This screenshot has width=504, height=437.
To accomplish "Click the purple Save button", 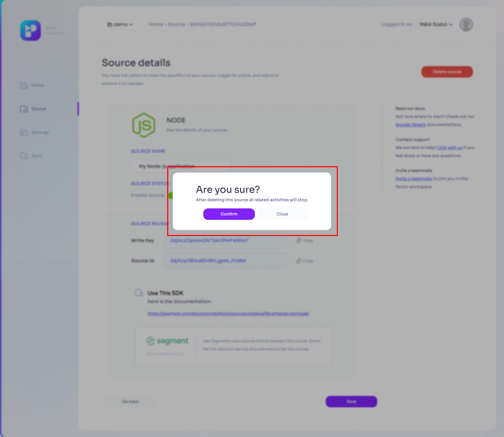I will (x=351, y=402).
